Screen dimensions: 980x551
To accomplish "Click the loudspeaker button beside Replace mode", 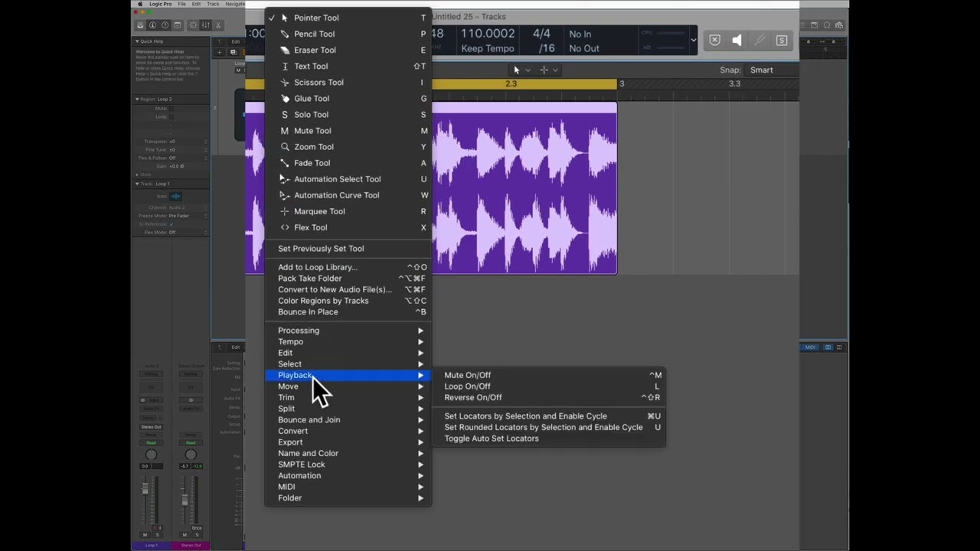I will 737,41.
